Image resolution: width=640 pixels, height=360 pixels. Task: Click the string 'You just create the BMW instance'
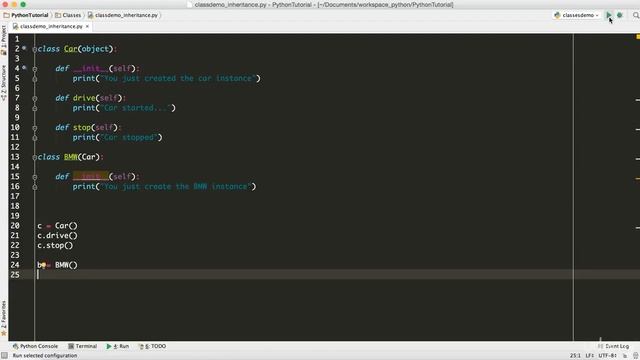(x=176, y=187)
